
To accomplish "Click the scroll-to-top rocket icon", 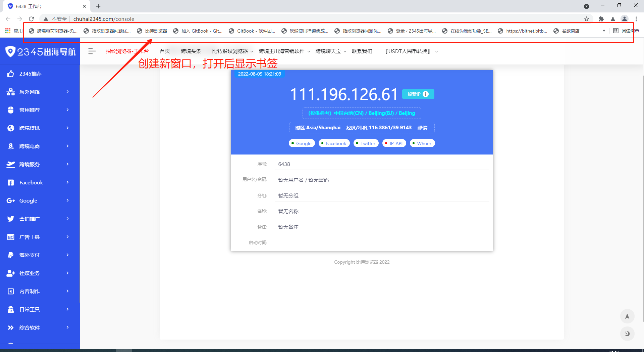I will click(627, 316).
